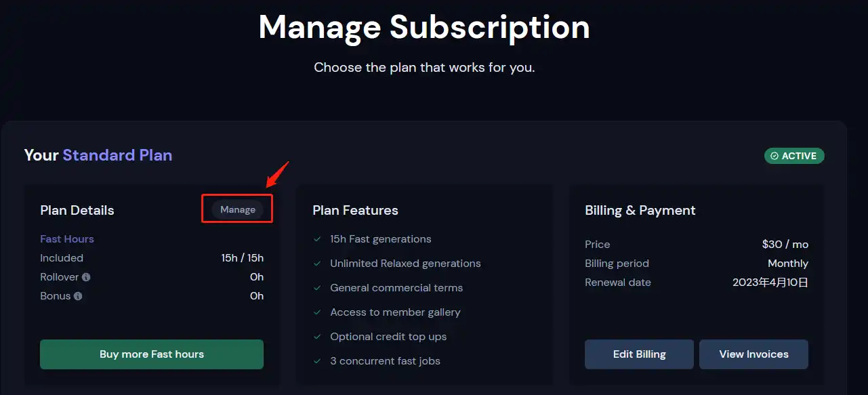Viewport: 868px width, 395px height.
Task: Click checkmark beside 15h Fast generations
Action: coord(317,239)
